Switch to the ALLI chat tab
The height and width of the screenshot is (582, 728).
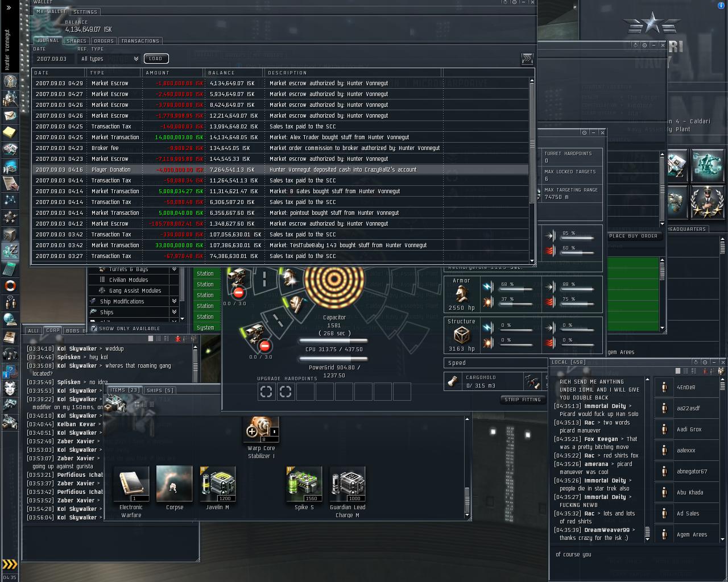(x=34, y=330)
